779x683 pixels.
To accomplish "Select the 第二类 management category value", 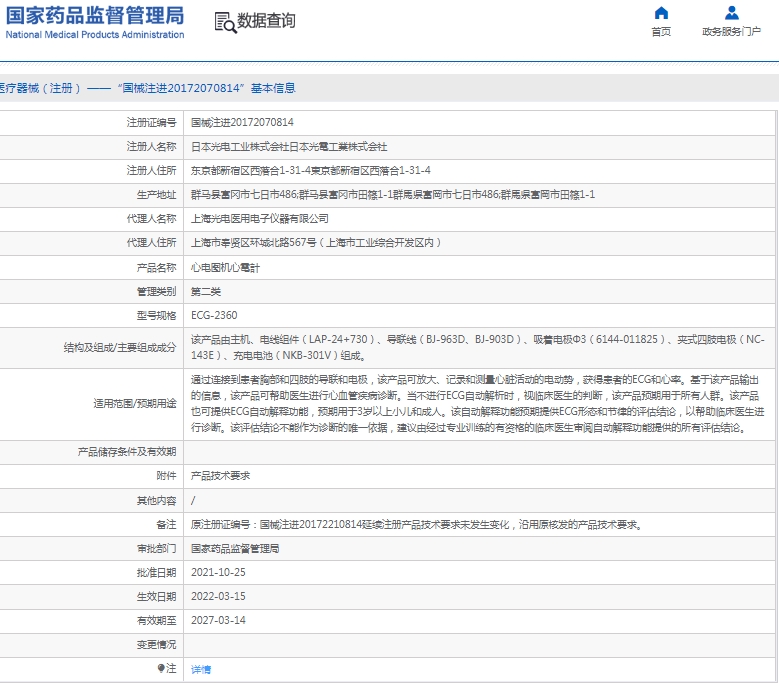I will [206, 292].
